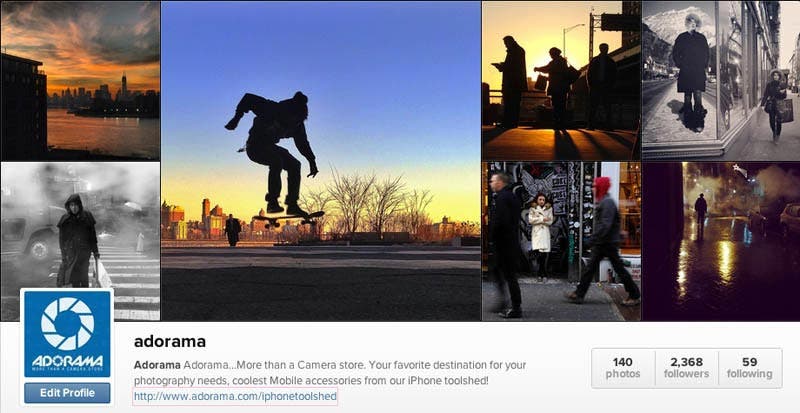View the 140 photos count
This screenshot has height=413, width=800.
click(x=623, y=368)
